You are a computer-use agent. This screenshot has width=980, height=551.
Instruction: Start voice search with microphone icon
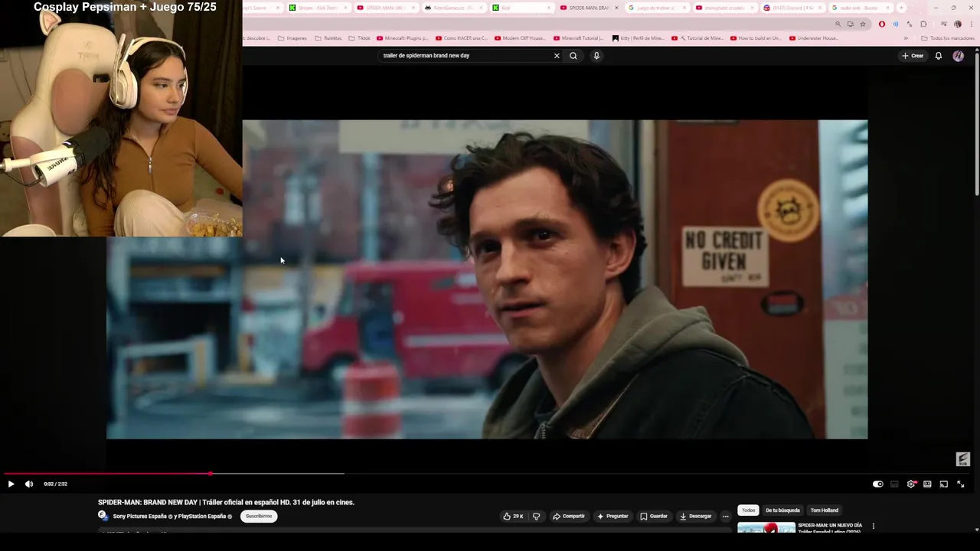coord(596,56)
